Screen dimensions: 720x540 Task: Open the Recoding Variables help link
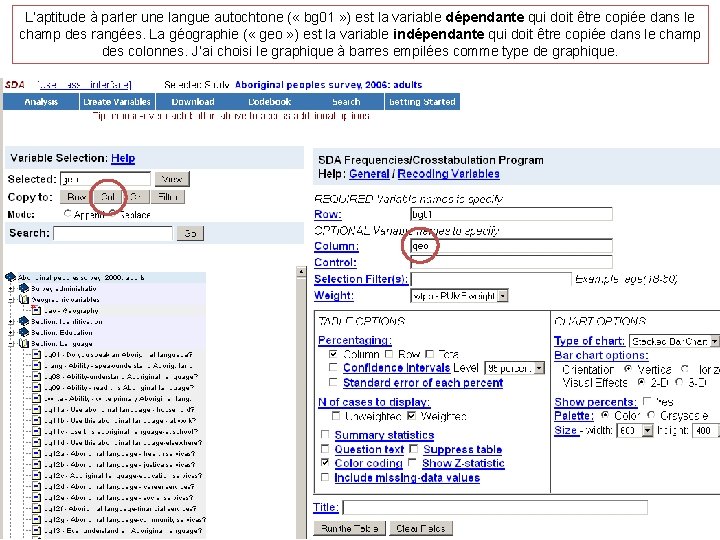pyautogui.click(x=449, y=174)
